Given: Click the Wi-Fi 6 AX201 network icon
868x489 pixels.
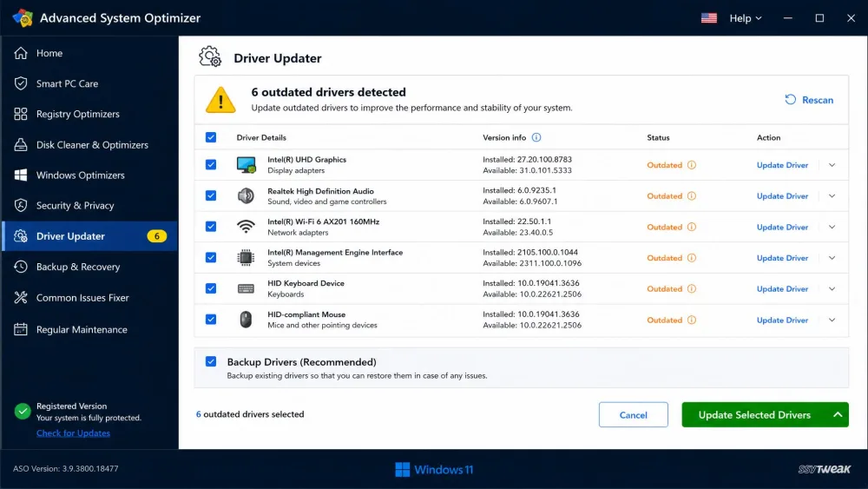Looking at the screenshot, I should coord(246,227).
